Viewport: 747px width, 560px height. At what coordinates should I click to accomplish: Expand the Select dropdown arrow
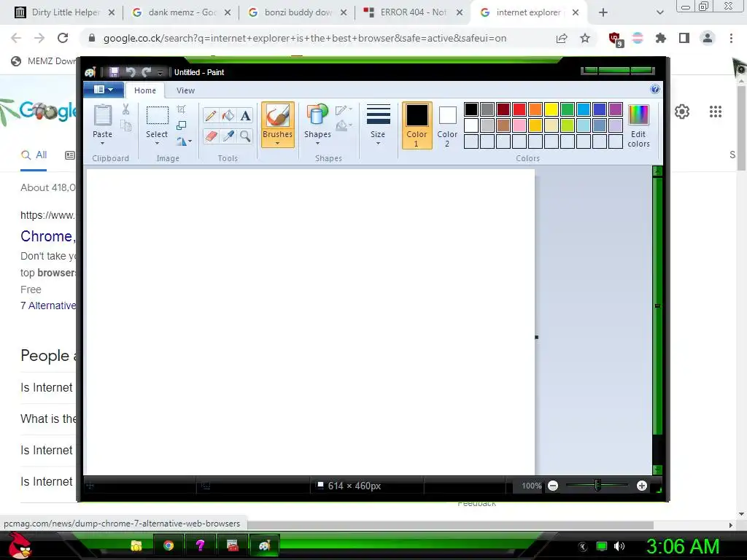[x=157, y=143]
